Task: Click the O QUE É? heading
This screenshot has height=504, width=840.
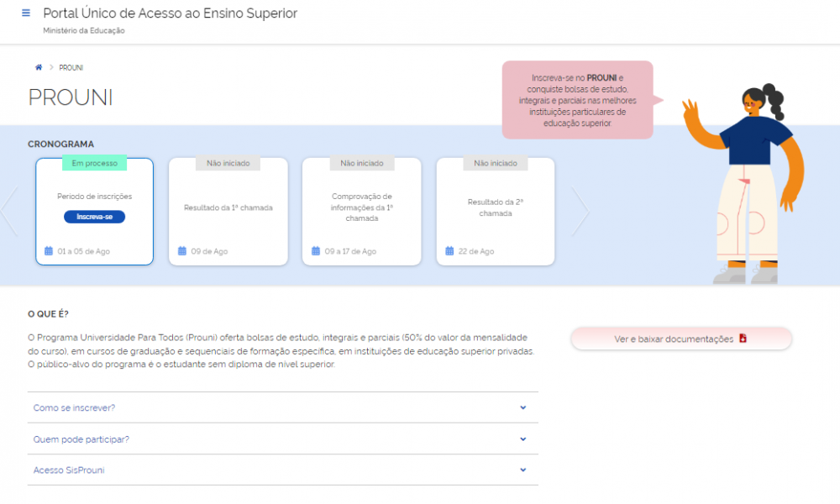Action: point(48,314)
